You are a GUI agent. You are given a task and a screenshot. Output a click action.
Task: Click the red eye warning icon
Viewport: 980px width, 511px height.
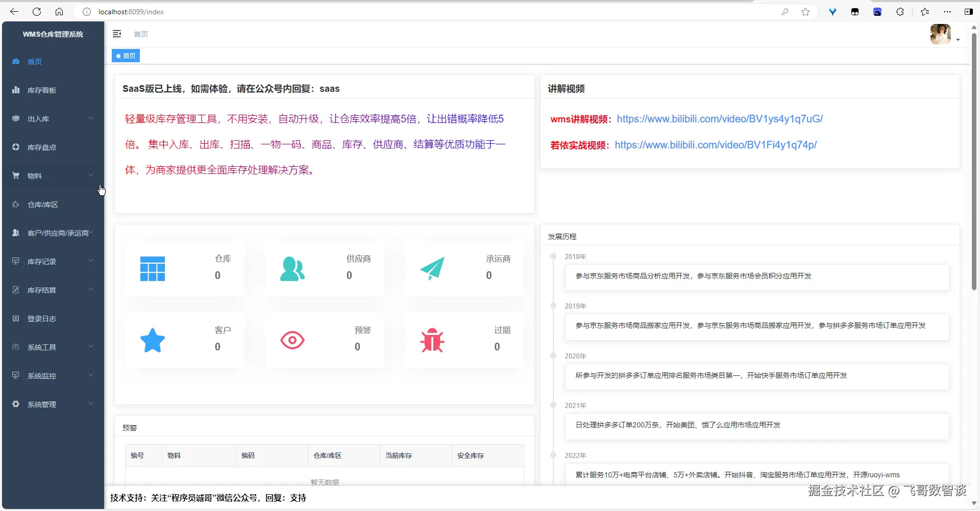[292, 340]
